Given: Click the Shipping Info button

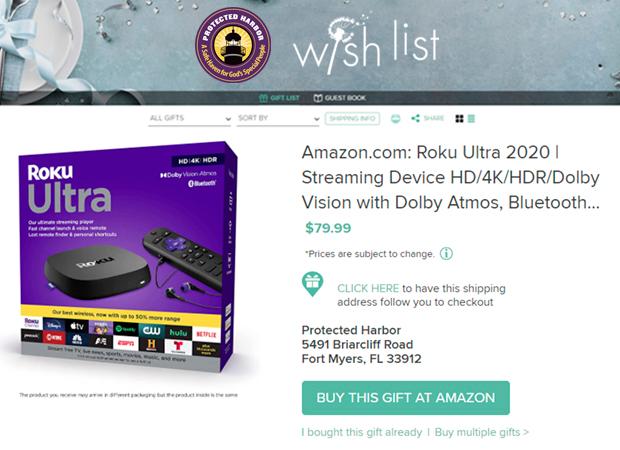Looking at the screenshot, I should click(x=352, y=119).
